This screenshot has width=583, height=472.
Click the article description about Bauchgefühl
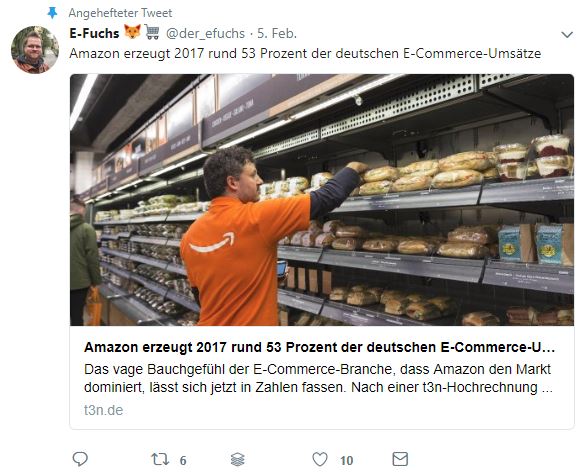point(318,378)
